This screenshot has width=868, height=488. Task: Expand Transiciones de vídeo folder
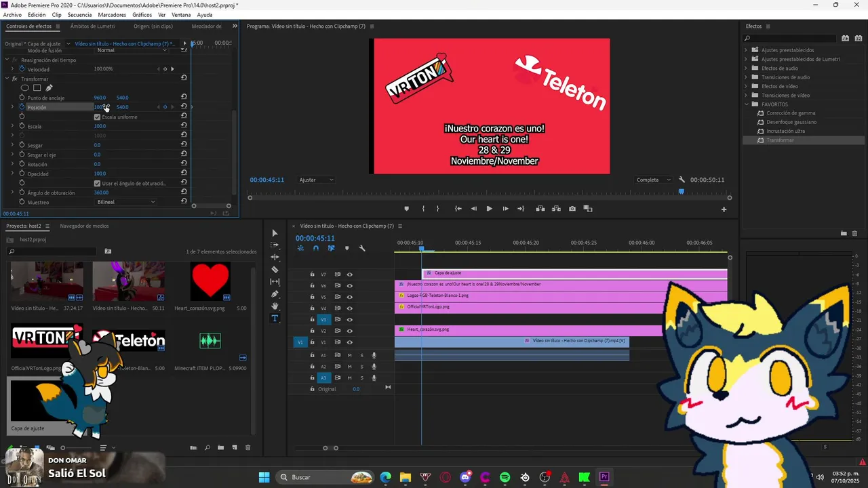point(746,96)
